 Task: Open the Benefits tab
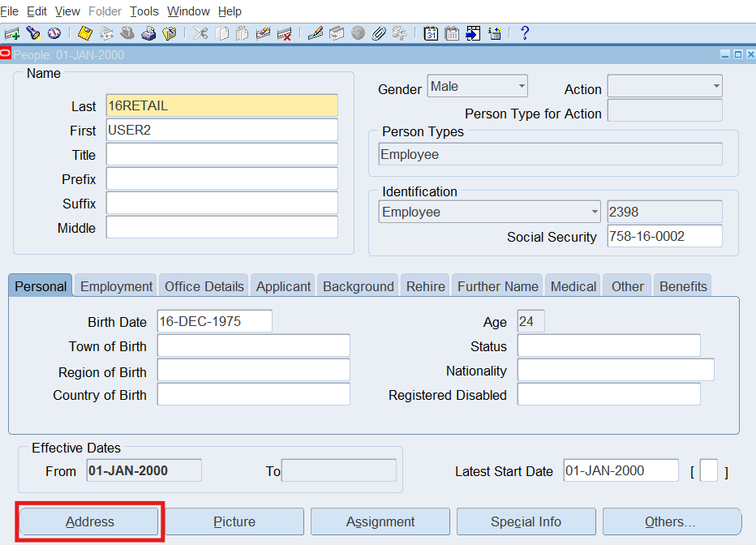pos(683,286)
